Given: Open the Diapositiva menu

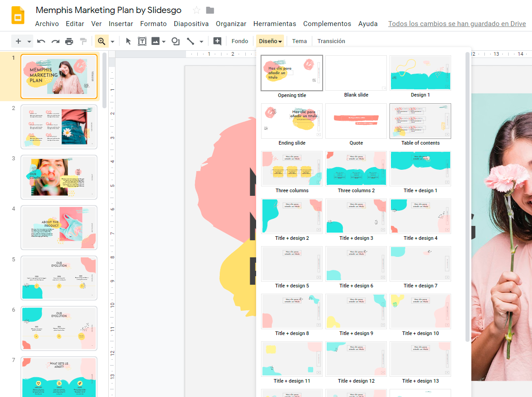Looking at the screenshot, I should pyautogui.click(x=191, y=24).
